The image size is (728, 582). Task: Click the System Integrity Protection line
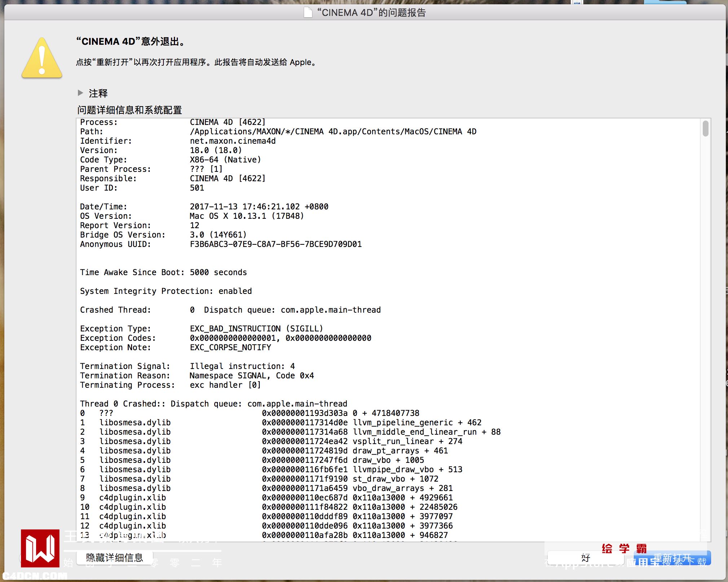tap(166, 291)
